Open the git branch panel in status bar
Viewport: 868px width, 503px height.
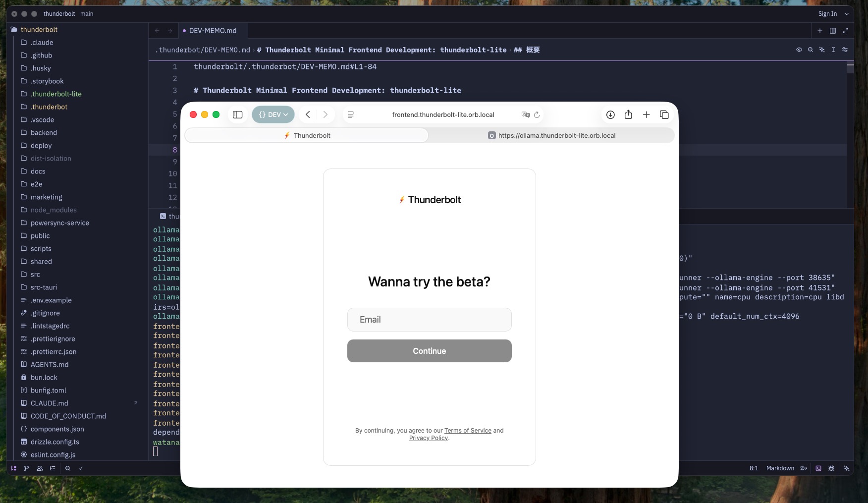point(27,468)
